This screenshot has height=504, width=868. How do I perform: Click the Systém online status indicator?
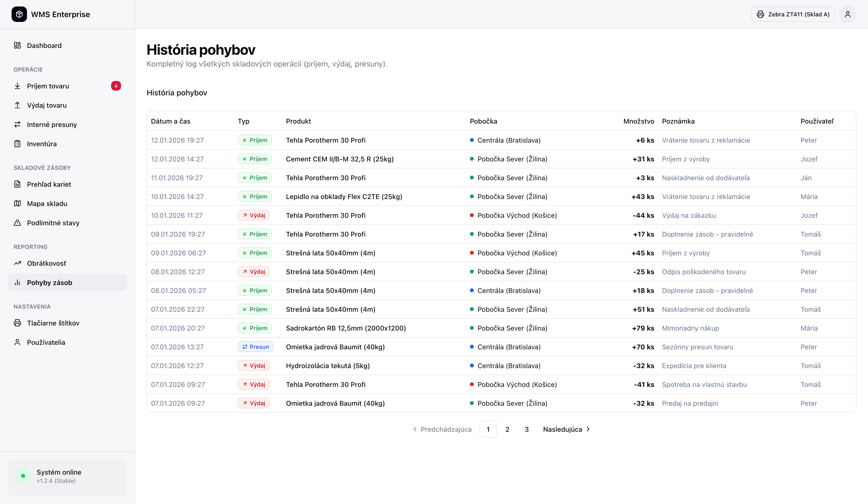pos(23,476)
